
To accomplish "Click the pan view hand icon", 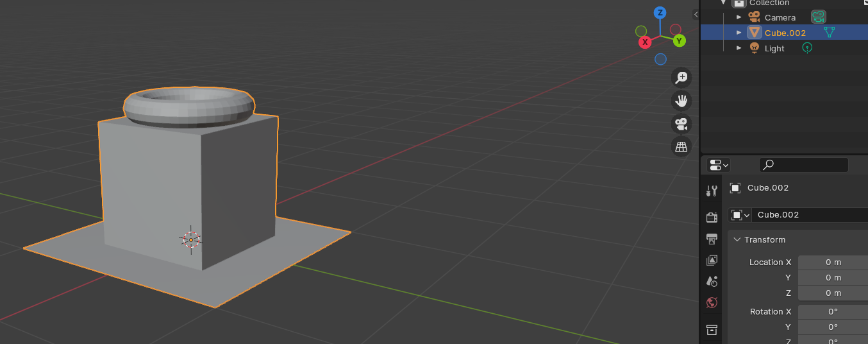I will (x=681, y=101).
